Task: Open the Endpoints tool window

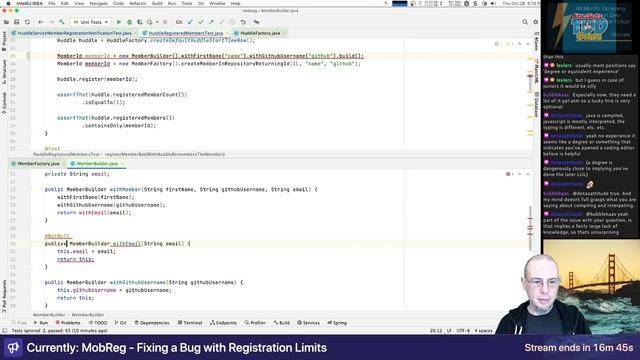Action: click(223, 323)
